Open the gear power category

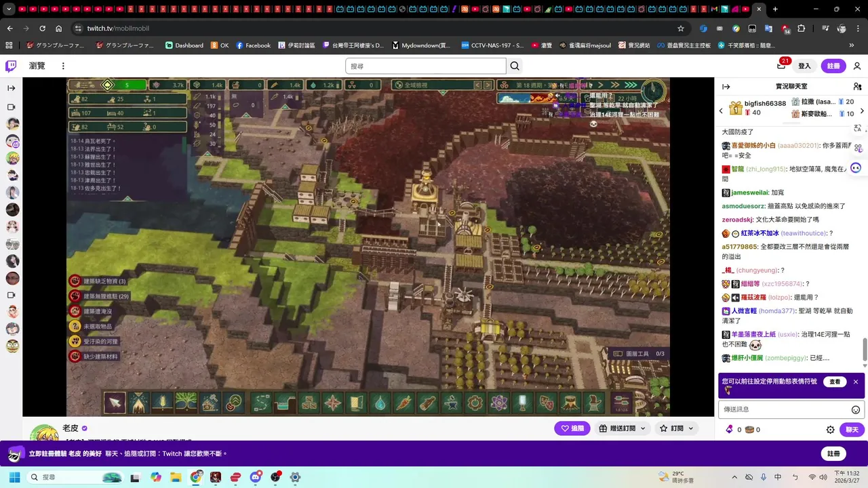(x=475, y=403)
